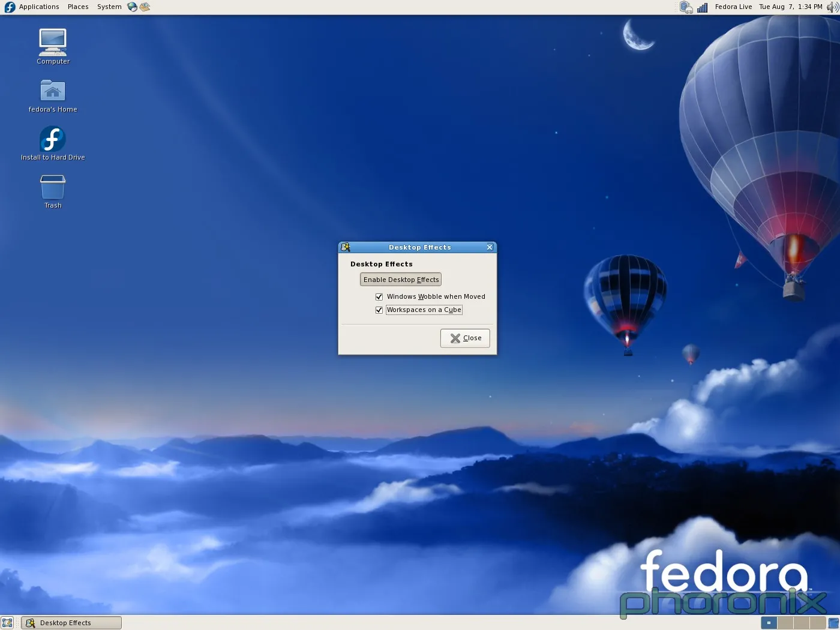
Task: Uncheck Windows Wobble when Moved
Action: (379, 297)
